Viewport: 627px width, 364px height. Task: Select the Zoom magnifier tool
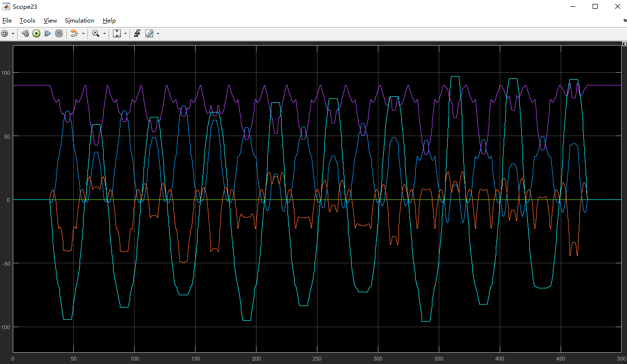click(96, 33)
